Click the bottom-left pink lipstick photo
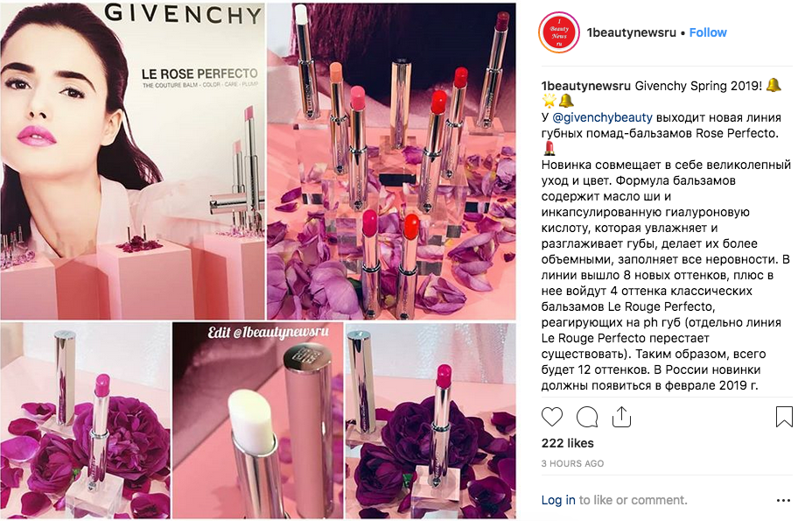The height and width of the screenshot is (521, 812). tap(85, 420)
